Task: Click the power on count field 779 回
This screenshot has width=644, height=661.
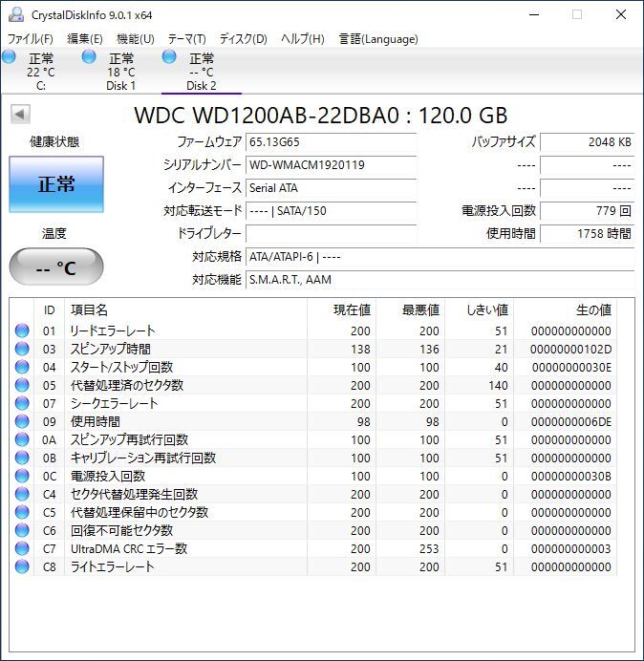Action: [587, 210]
